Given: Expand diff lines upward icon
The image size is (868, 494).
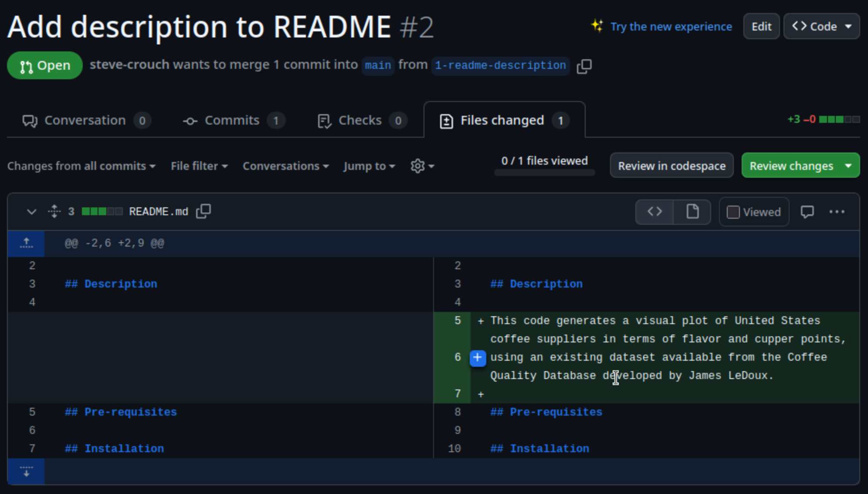Looking at the screenshot, I should pyautogui.click(x=26, y=243).
